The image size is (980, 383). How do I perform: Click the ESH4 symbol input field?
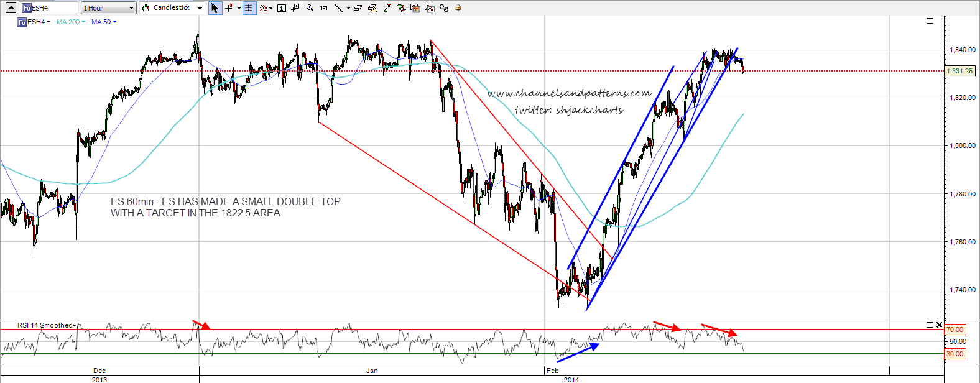(x=50, y=8)
